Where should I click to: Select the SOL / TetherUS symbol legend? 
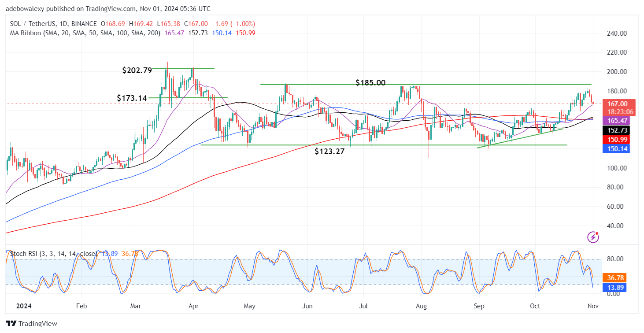[x=53, y=24]
